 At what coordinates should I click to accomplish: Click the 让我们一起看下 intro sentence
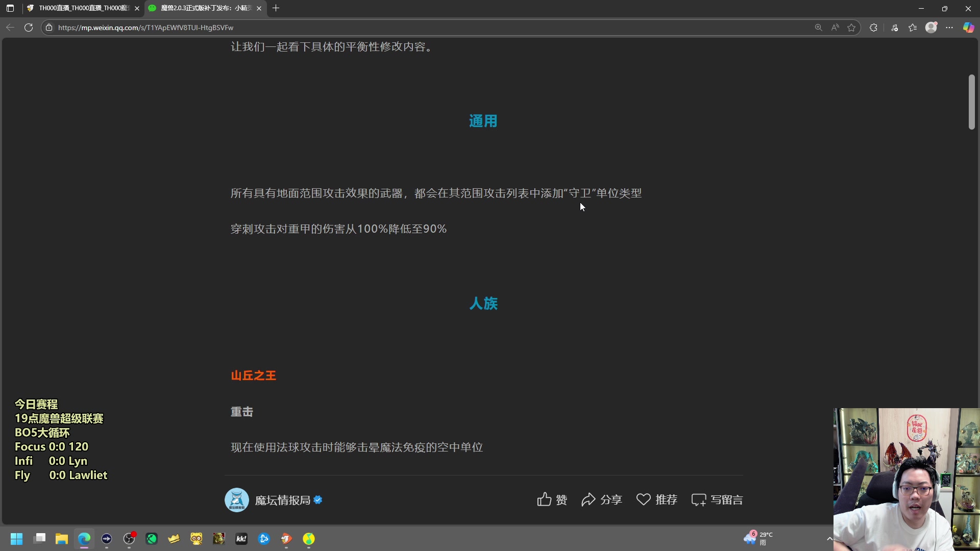tap(332, 47)
